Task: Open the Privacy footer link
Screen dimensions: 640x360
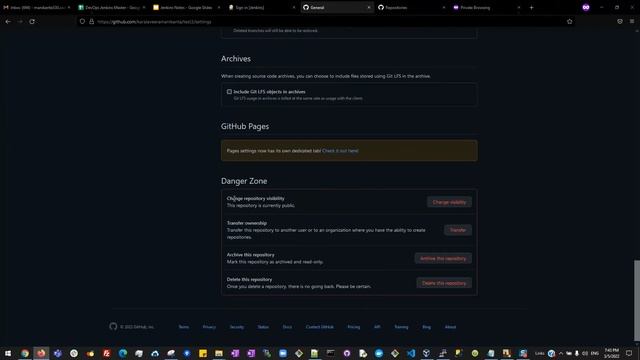Action: [x=209, y=327]
